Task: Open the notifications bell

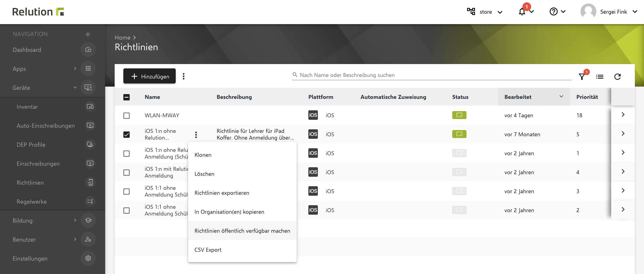Action: (522, 12)
